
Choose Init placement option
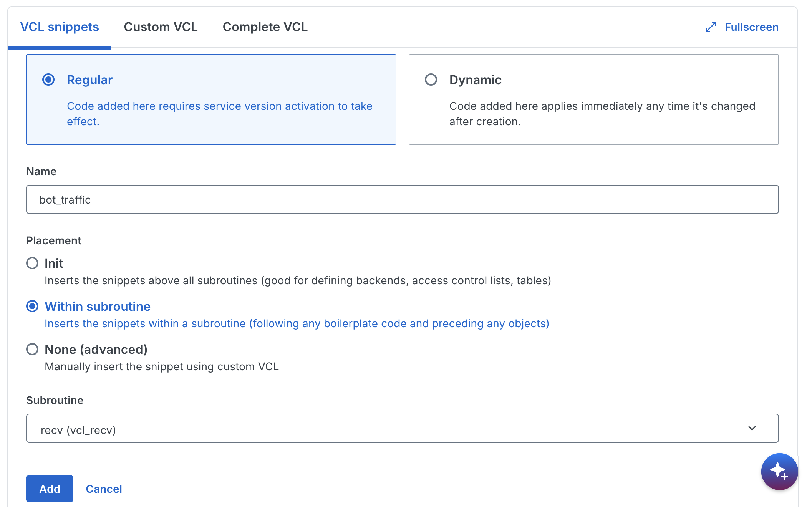click(x=32, y=263)
